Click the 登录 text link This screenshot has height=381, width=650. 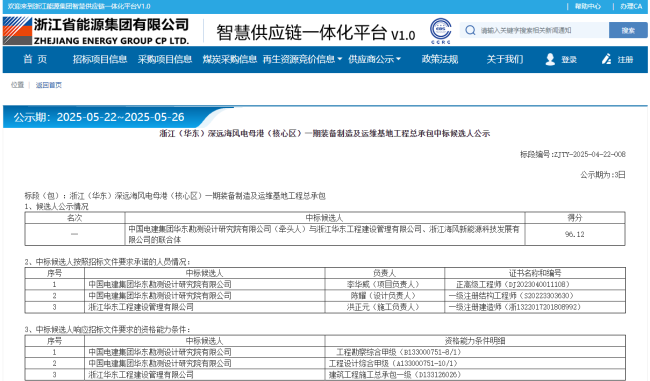(x=569, y=60)
